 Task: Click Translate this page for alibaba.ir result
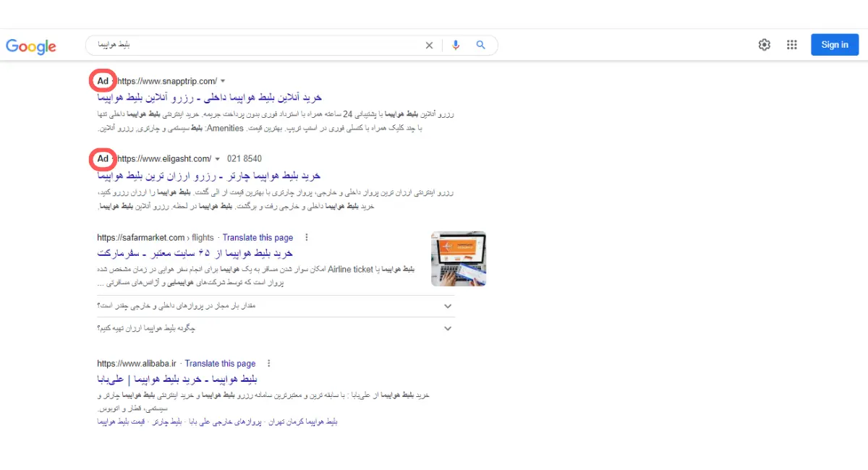pos(220,364)
